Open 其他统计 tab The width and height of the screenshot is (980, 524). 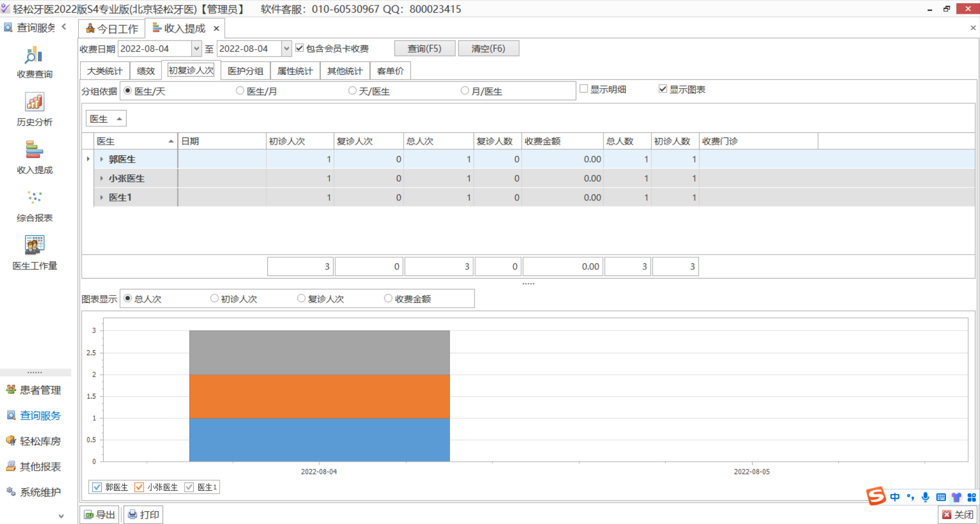(x=345, y=71)
